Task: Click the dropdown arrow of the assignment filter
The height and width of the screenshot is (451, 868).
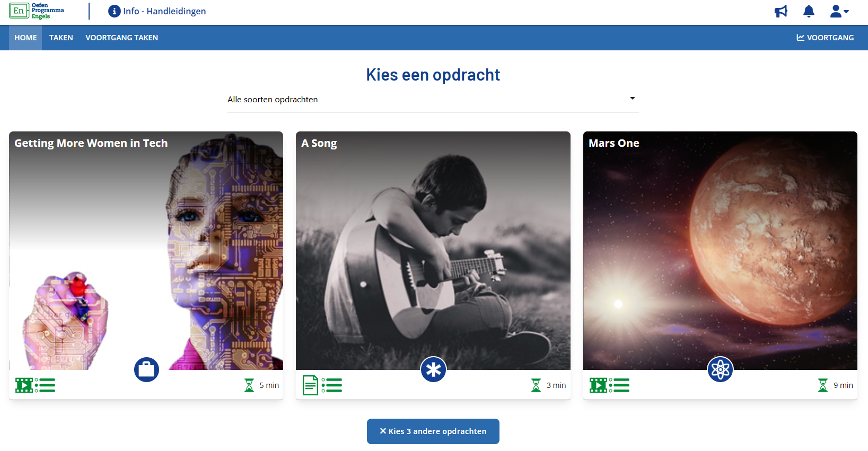Action: click(x=632, y=99)
